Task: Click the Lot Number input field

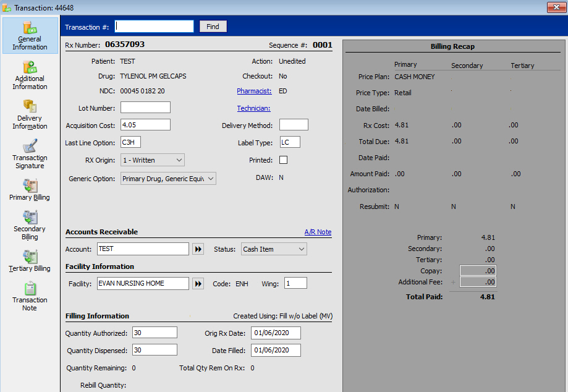Action: 145,108
